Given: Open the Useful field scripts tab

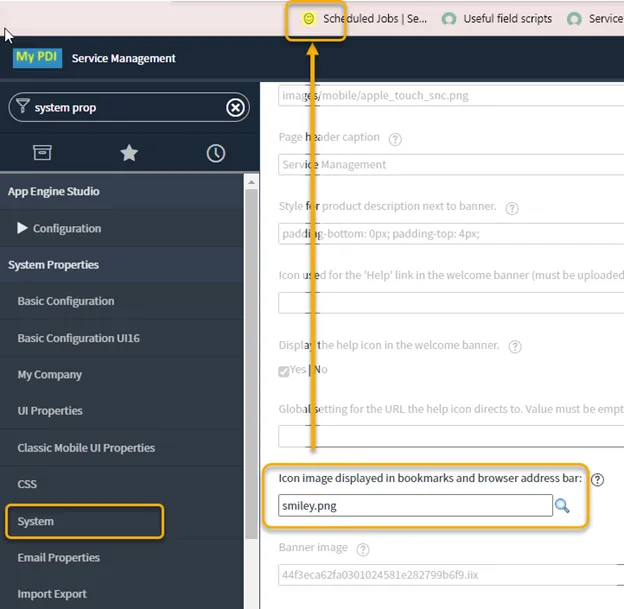Looking at the screenshot, I should 497,19.
